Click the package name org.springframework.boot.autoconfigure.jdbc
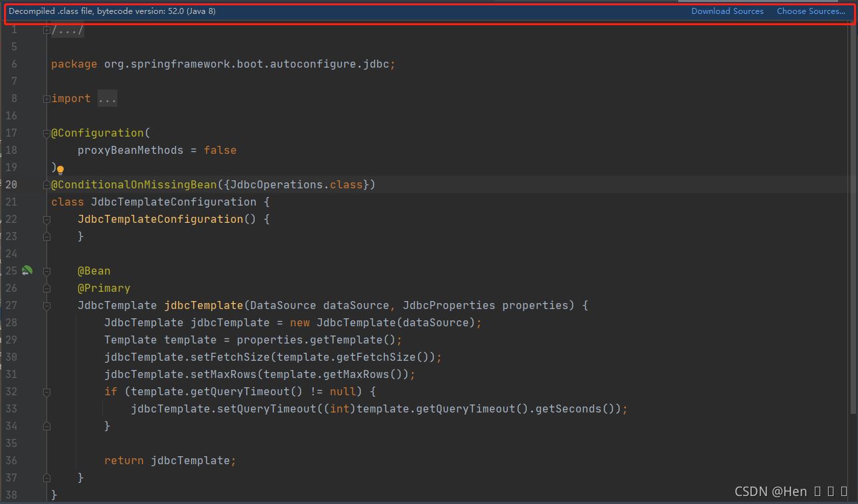Image resolution: width=858 pixels, height=504 pixels. coord(246,64)
